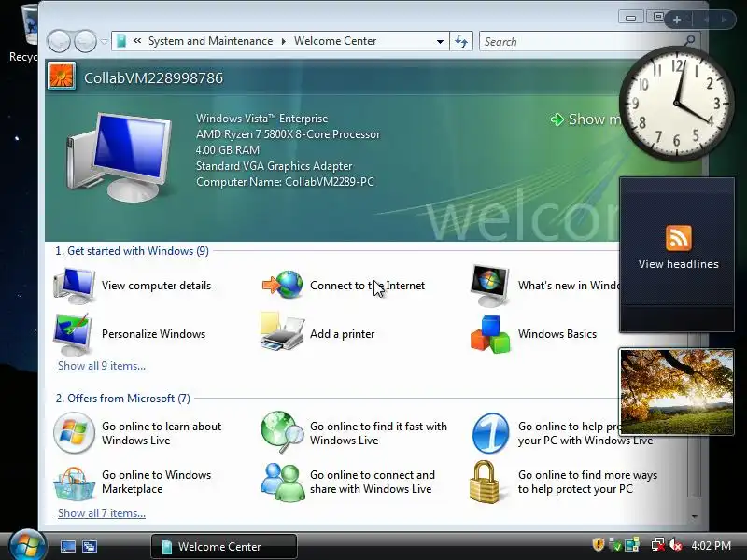This screenshot has height=560, width=747.
Task: Click Switch between windows quick launch icon
Action: [89, 546]
